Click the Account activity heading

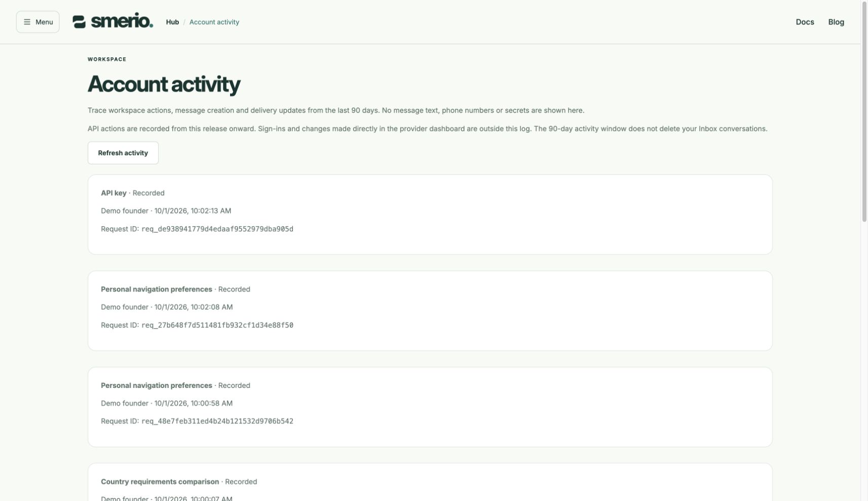point(164,84)
